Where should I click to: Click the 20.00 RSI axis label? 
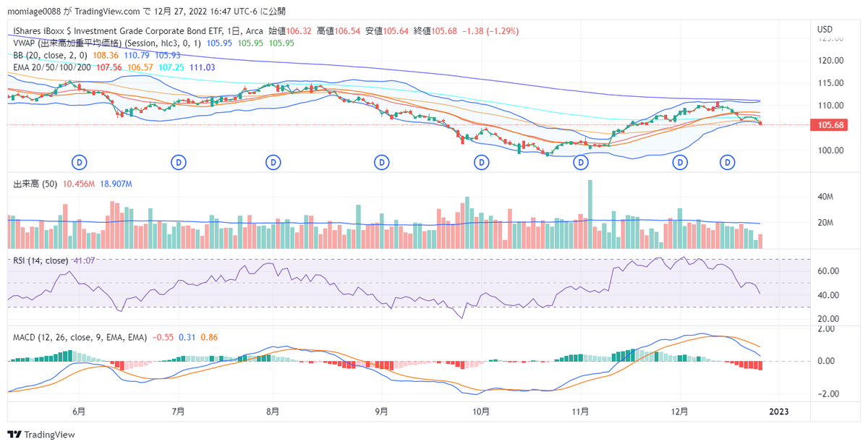(828, 319)
